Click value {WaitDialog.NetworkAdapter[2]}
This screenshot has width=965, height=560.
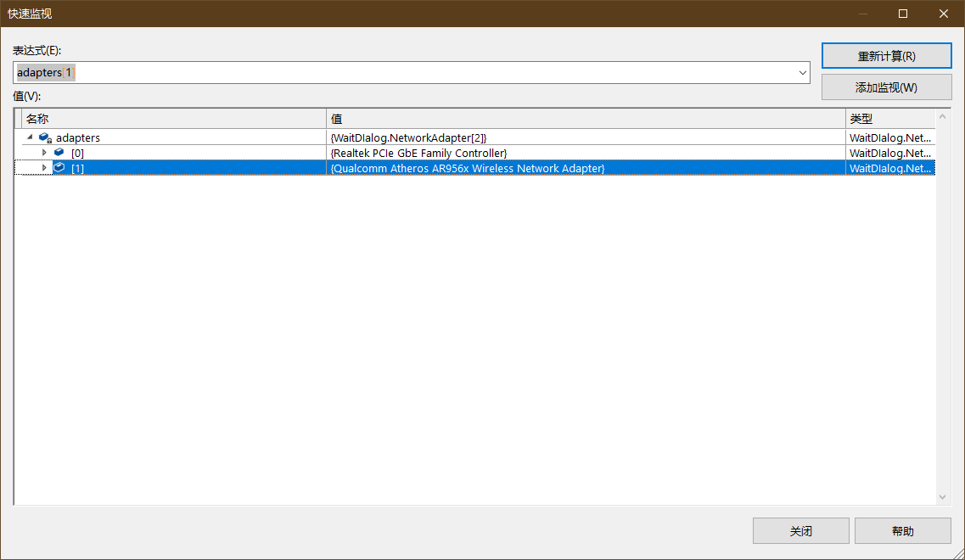pos(408,137)
